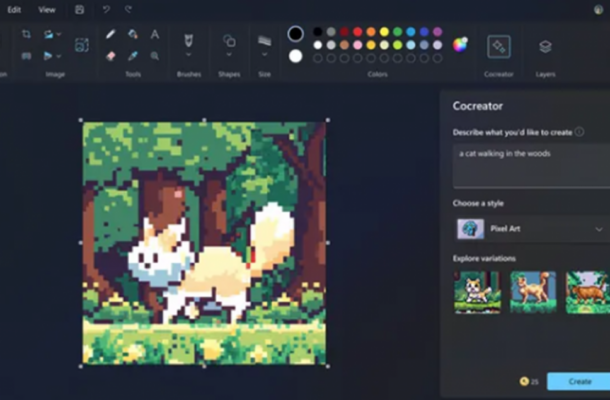Pick the indigo blue swatch in top row

[x=424, y=32]
